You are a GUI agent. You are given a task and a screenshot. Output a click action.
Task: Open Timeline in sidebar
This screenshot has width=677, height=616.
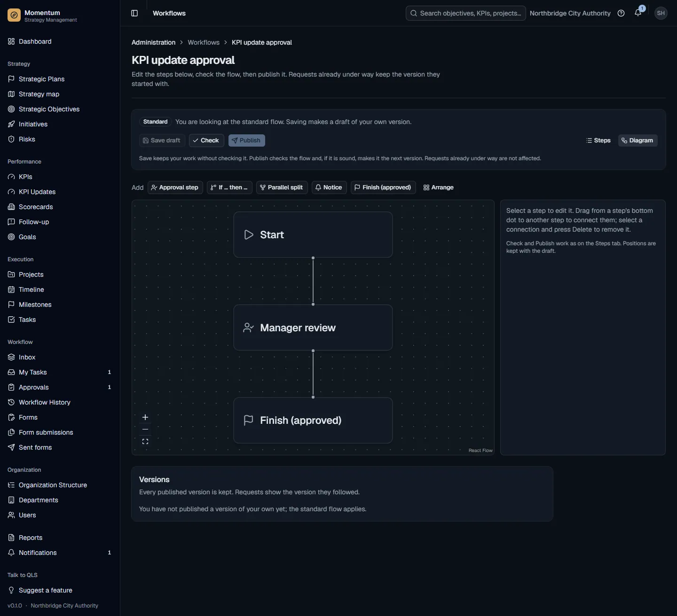point(60,289)
